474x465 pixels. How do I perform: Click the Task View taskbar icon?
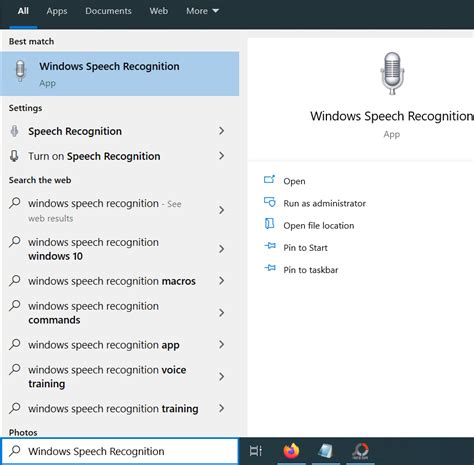(256, 451)
